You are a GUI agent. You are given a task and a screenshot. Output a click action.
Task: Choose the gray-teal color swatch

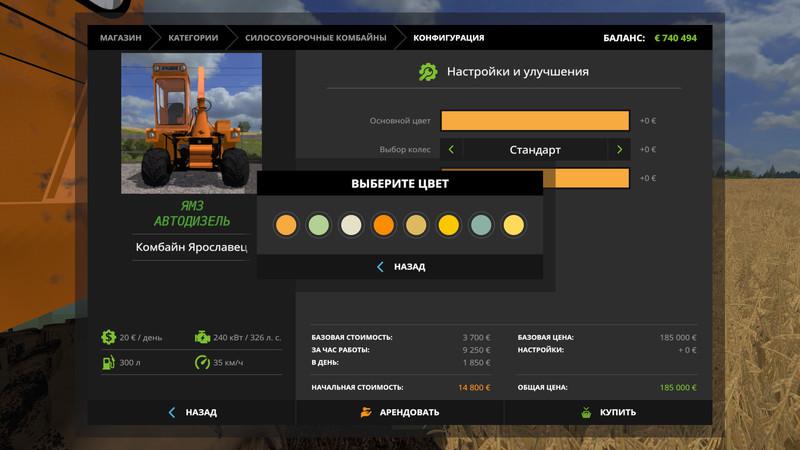point(480,225)
